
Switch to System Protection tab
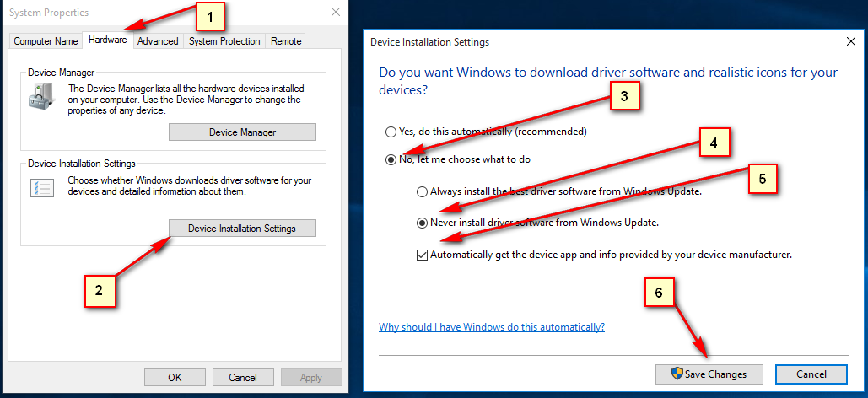click(x=224, y=41)
